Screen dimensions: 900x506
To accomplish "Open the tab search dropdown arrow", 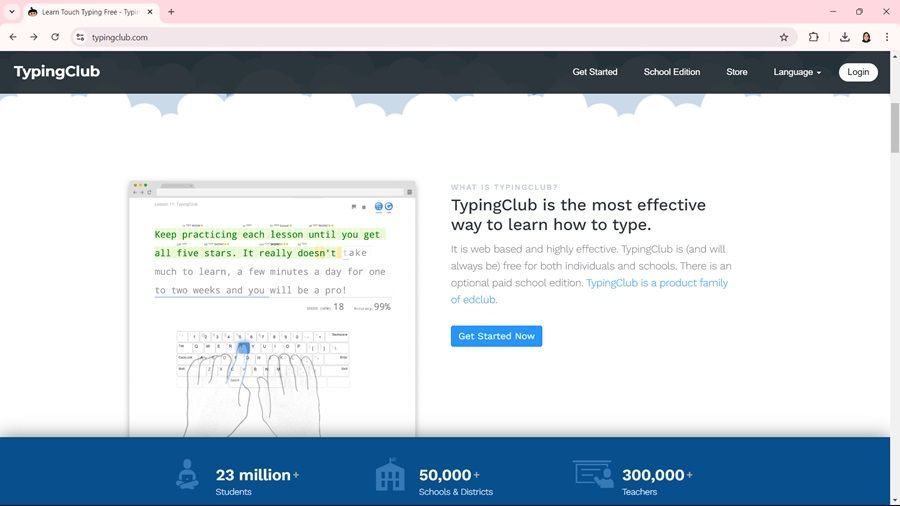I will (x=11, y=11).
